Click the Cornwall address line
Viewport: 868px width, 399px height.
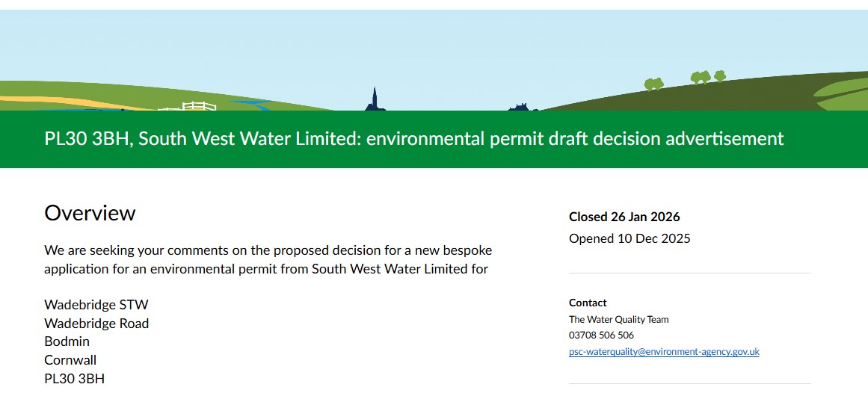click(70, 360)
